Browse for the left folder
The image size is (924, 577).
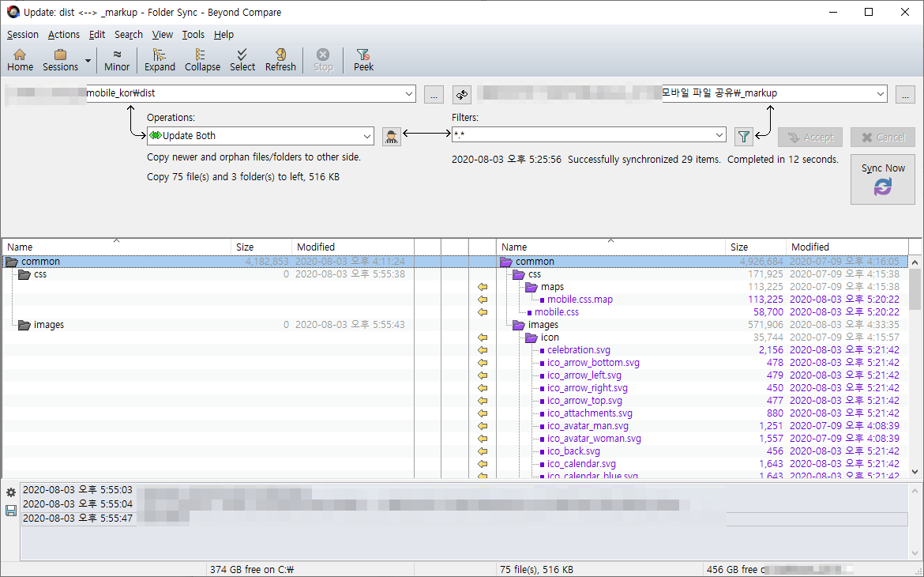(x=434, y=94)
